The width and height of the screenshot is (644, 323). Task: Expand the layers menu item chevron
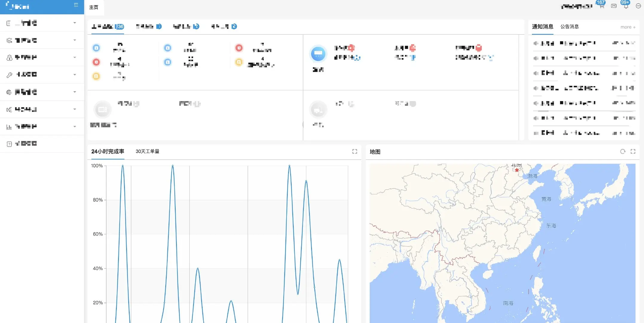(x=74, y=40)
